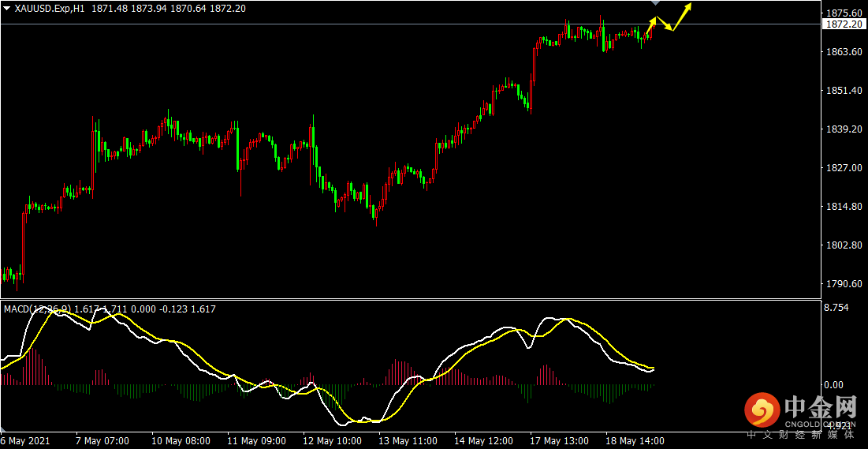The height and width of the screenshot is (449, 868).
Task: Click the 18 May 14:00 time label
Action: point(636,441)
